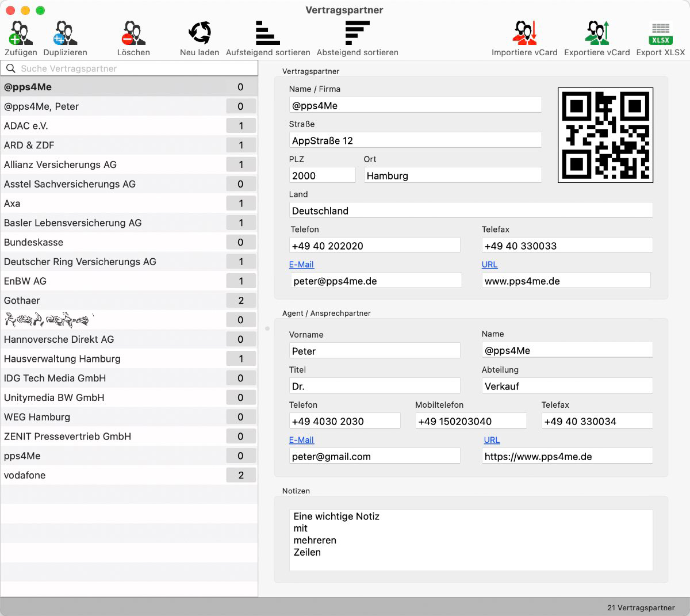Viewport: 690px width, 616px height.
Task: Select vodafone partner
Action: click(x=129, y=475)
